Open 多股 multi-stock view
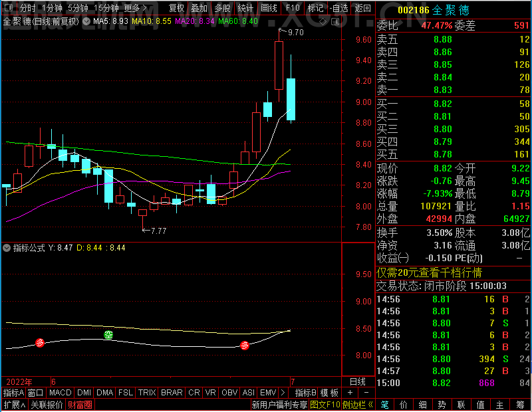 tap(222, 8)
